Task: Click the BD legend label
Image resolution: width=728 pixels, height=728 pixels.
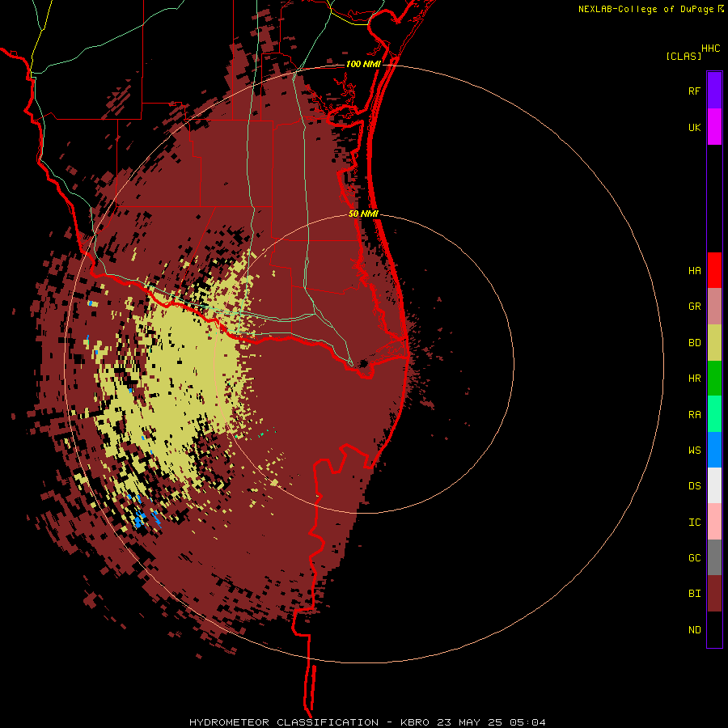Action: [694, 343]
